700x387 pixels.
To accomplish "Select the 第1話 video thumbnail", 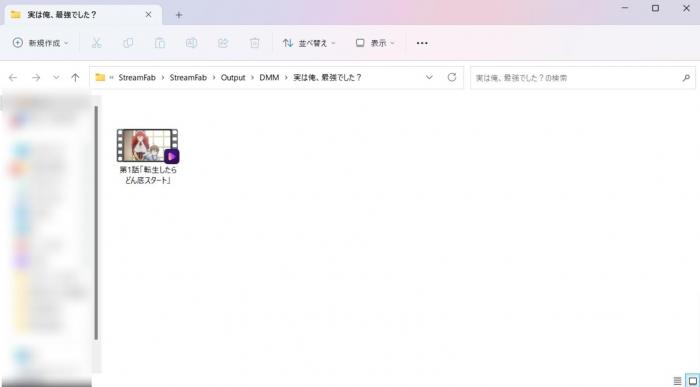I will coord(148,146).
